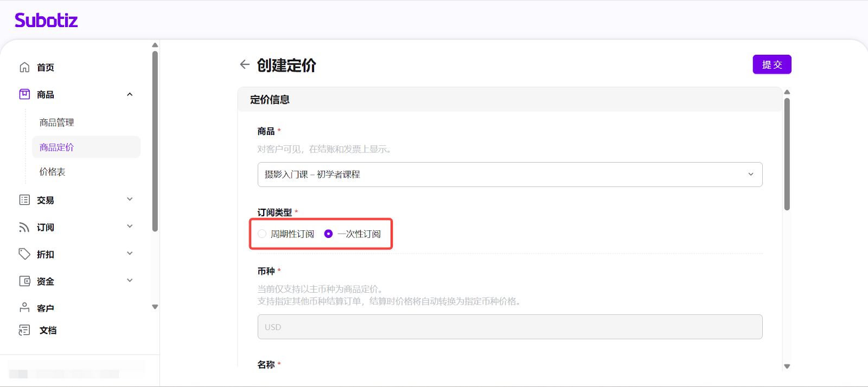Image resolution: width=868 pixels, height=387 pixels.
Task: Click the home icon in sidebar
Action: (x=24, y=67)
